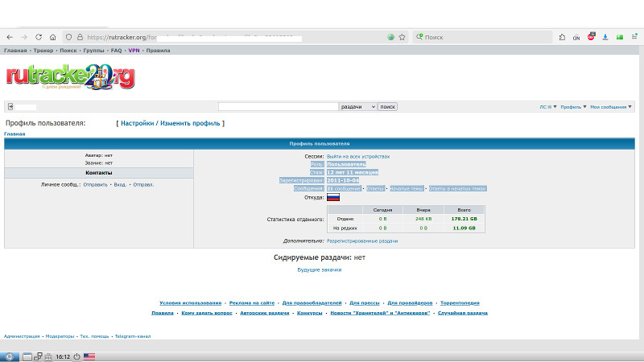This screenshot has width=644, height=362.
Task: Expand the Профиль dropdown menu
Action: tap(573, 107)
